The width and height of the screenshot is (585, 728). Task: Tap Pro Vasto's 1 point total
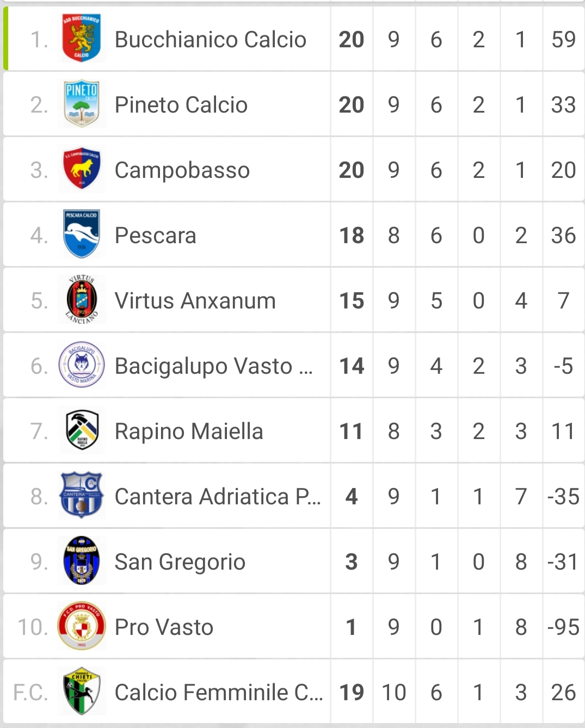tap(352, 627)
